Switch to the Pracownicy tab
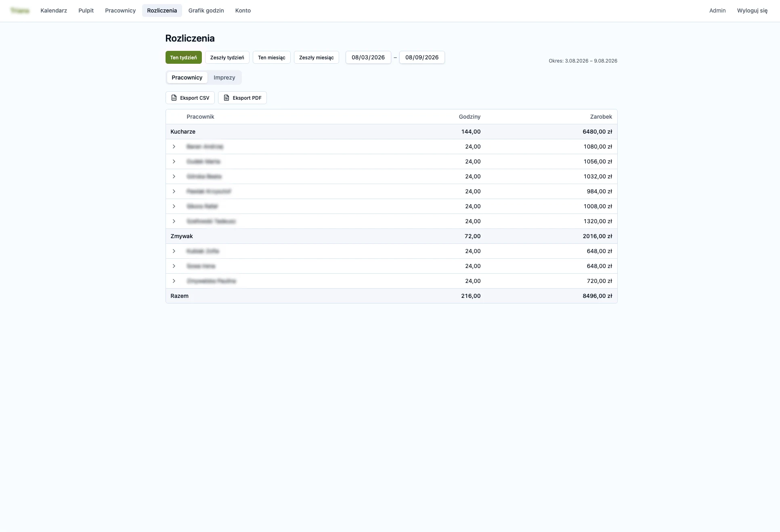Image resolution: width=780 pixels, height=532 pixels. point(187,77)
